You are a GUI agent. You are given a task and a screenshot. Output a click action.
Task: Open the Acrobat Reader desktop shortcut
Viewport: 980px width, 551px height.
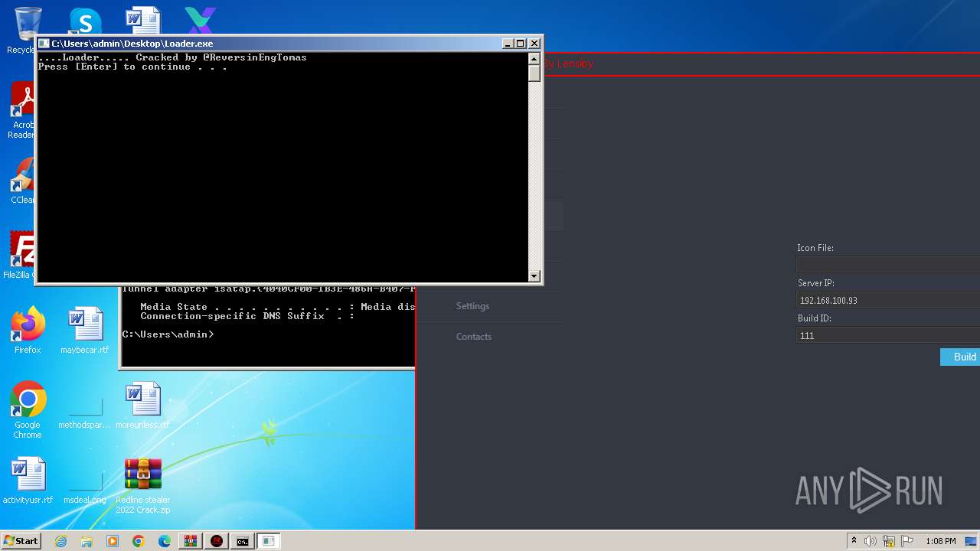(23, 111)
